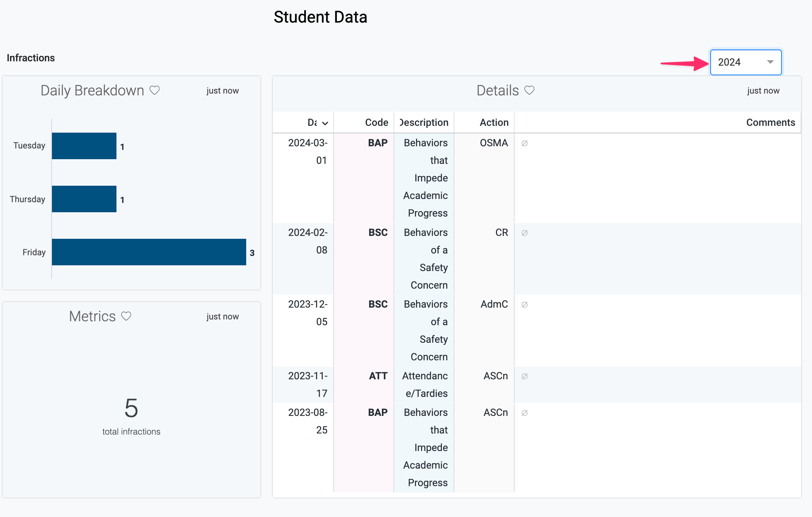Click empty comment icon for 2023-08-25 row
Screen dimensions: 812x517
pyautogui.click(x=525, y=413)
